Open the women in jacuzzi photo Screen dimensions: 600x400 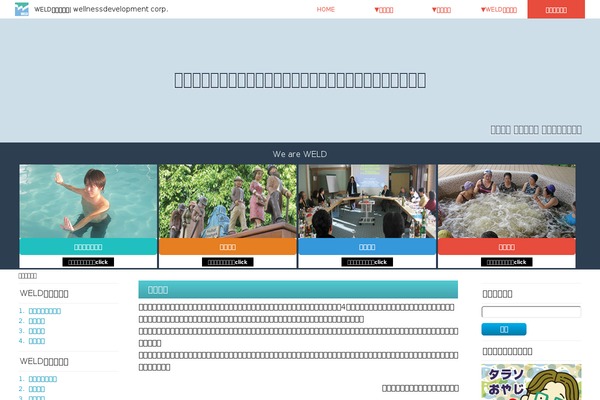click(x=507, y=201)
